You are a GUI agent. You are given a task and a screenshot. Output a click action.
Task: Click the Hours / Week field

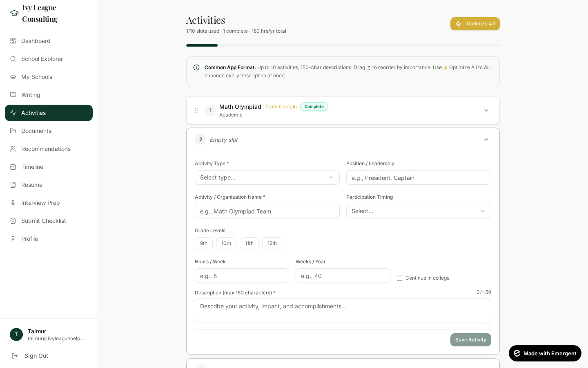click(242, 276)
